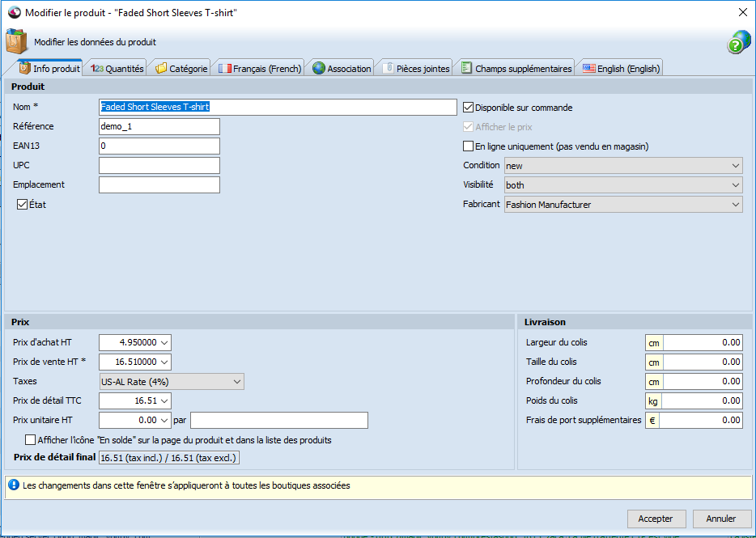Screen dimensions: 756x538
Task: Click the cm unit label for Largeur du colis
Action: pyautogui.click(x=654, y=343)
